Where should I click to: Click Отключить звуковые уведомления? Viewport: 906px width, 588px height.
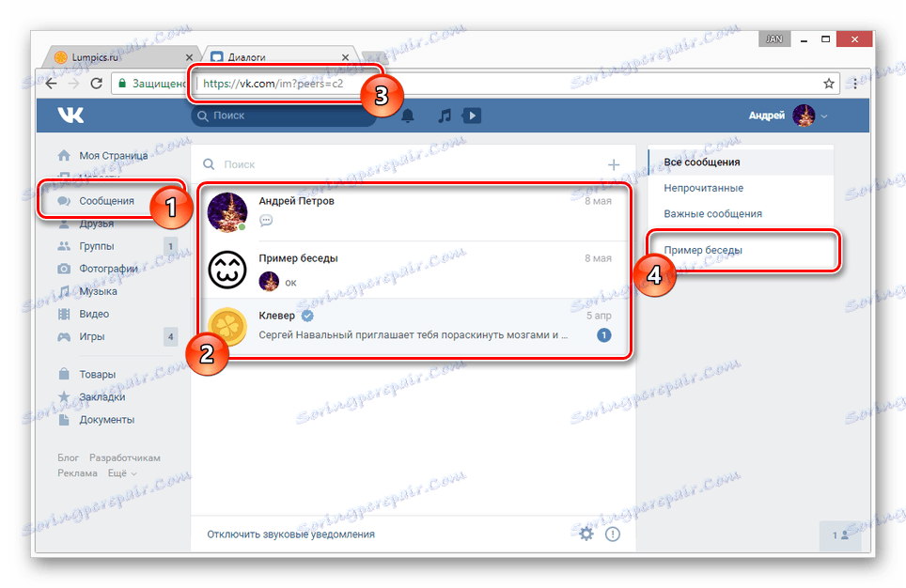click(290, 534)
